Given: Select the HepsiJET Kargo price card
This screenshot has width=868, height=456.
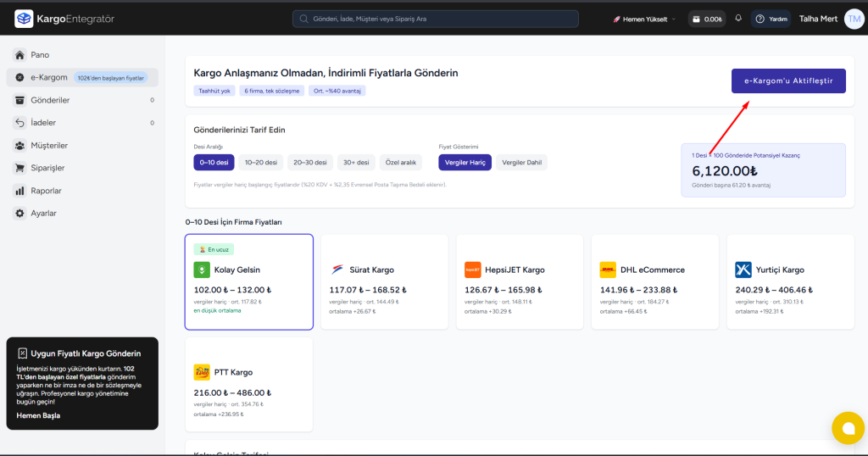Looking at the screenshot, I should [520, 281].
